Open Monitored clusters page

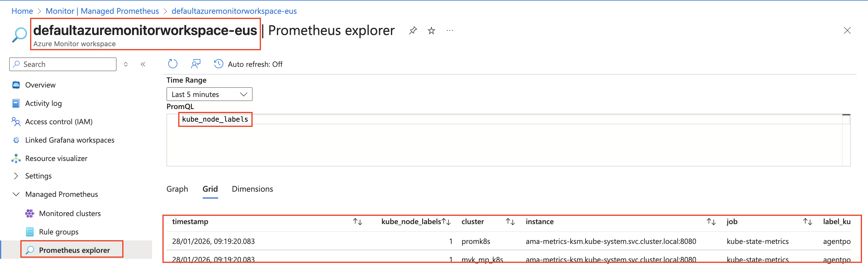click(70, 213)
